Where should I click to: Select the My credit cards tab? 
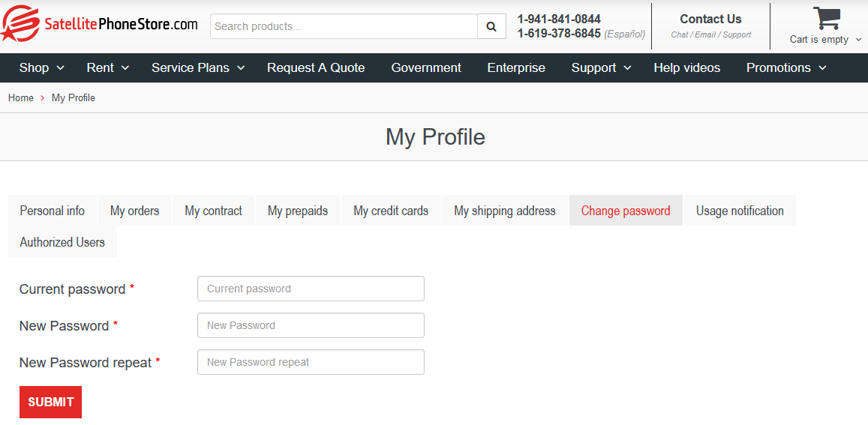[391, 211]
